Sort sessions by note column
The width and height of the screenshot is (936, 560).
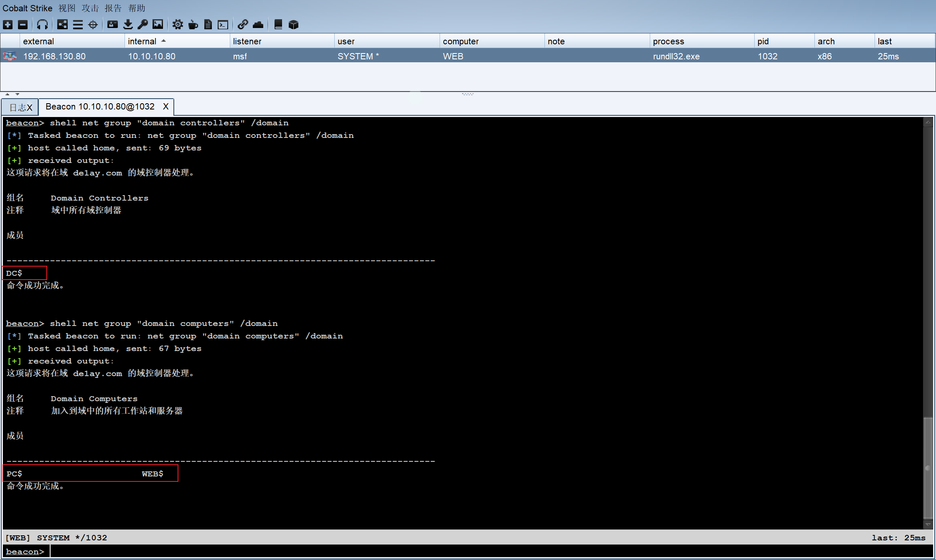click(597, 41)
